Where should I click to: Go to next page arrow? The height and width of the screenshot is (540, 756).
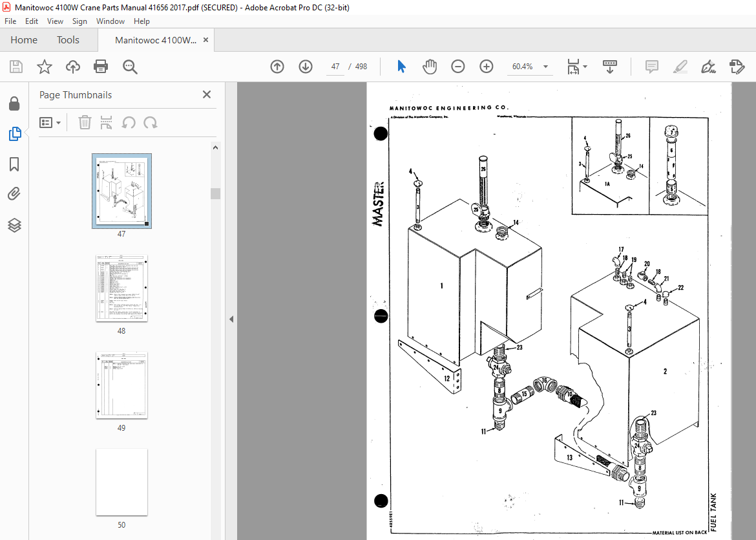[x=306, y=67]
